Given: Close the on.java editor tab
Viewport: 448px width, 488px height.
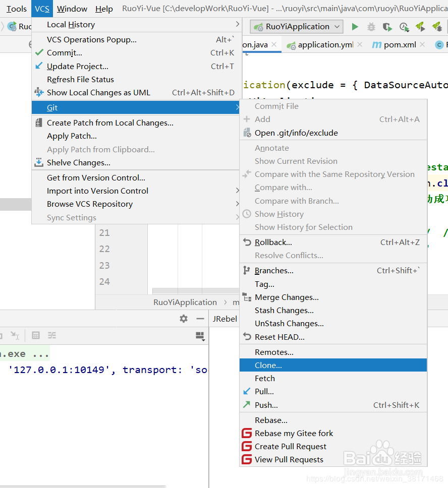Looking at the screenshot, I should [x=274, y=44].
